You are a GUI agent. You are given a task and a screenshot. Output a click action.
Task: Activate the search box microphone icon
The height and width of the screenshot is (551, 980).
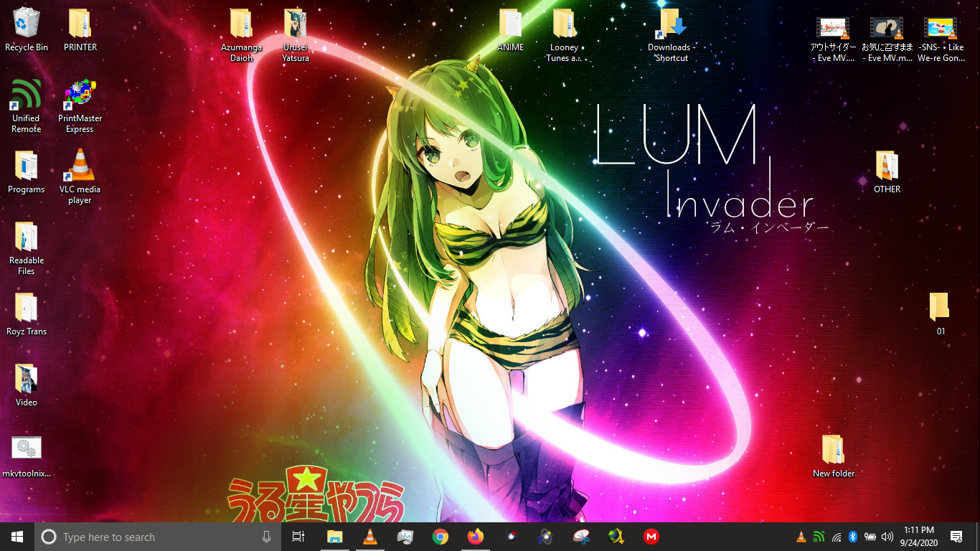pos(266,537)
